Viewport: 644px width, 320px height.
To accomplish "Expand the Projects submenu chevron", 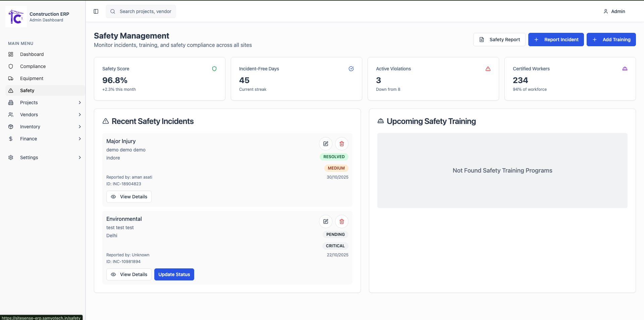I will pyautogui.click(x=80, y=103).
